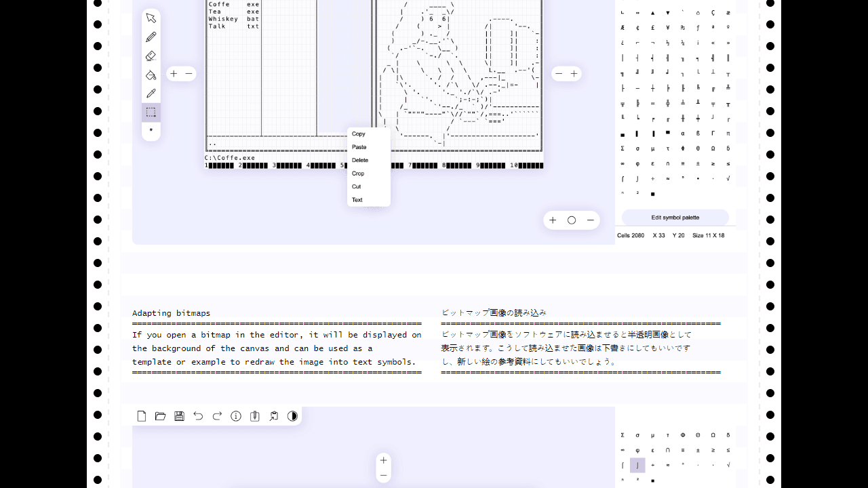868x488 pixels.
Task: Click the minus in the plus-circle-minus control
Action: click(591, 220)
